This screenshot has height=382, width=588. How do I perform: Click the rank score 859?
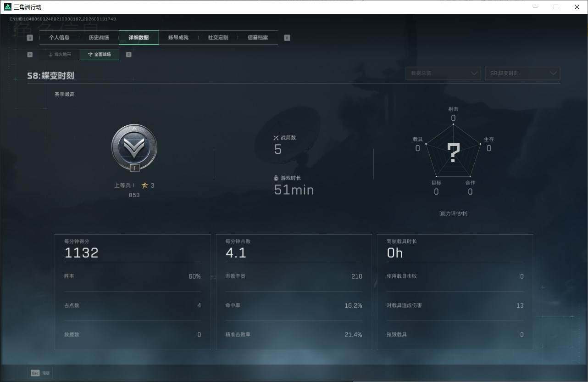tap(134, 195)
